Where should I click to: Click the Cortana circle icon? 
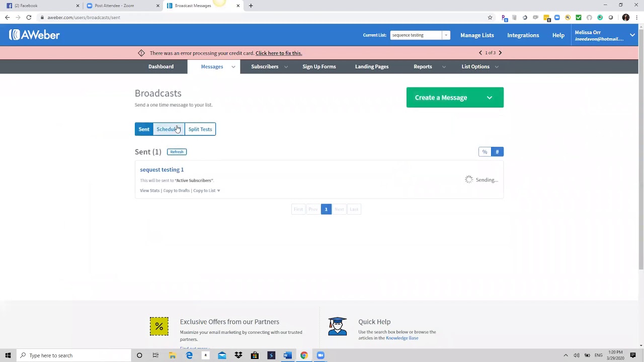[139, 355]
